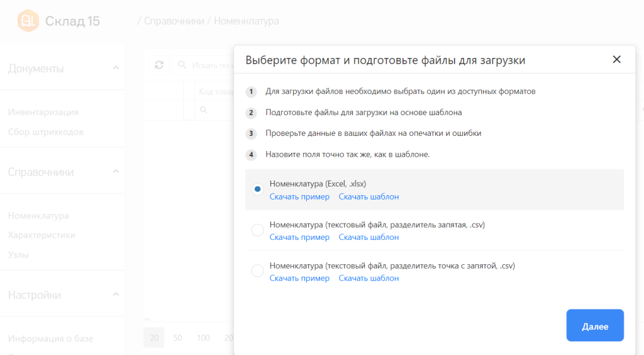Screen dimensions: 644x355
Task: Click the Номенклатура breadcrumb
Action: point(246,21)
